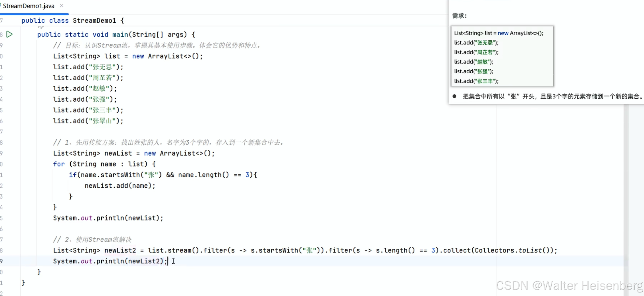644x296 pixels.
Task: Click the '需求:' heading in overlay panel
Action: pos(459,16)
